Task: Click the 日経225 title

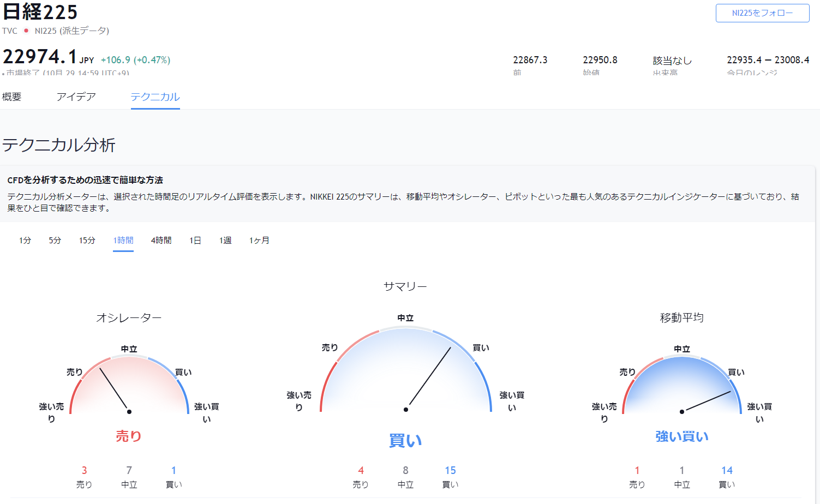Action: pyautogui.click(x=40, y=11)
